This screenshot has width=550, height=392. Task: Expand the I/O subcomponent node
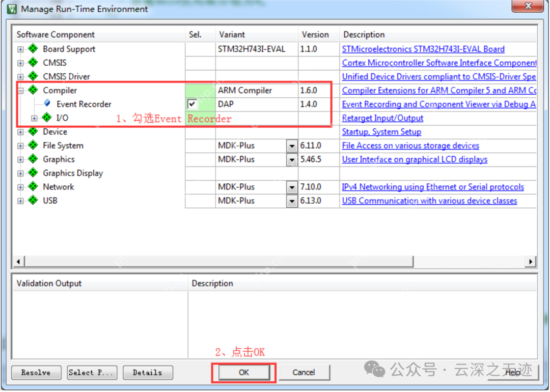[34, 118]
